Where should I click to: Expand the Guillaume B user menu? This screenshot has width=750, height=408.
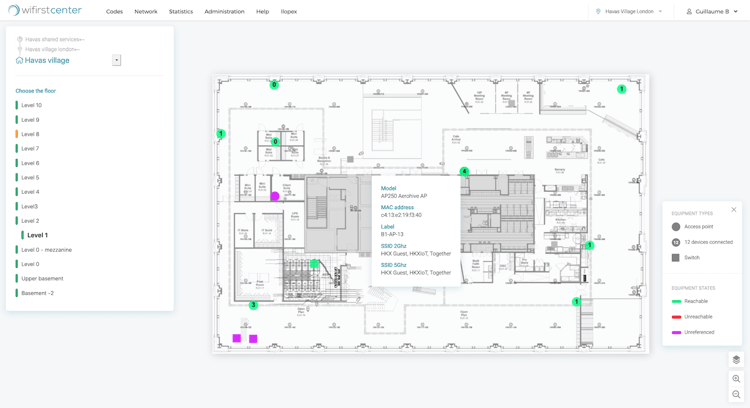tap(712, 12)
